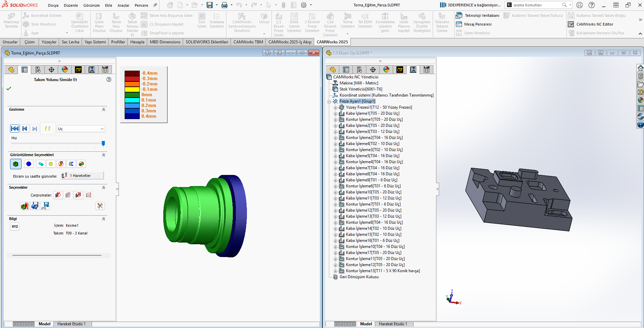Click the Hız speed slider handle
Screen dimensions: 644x328
[x=103, y=143]
